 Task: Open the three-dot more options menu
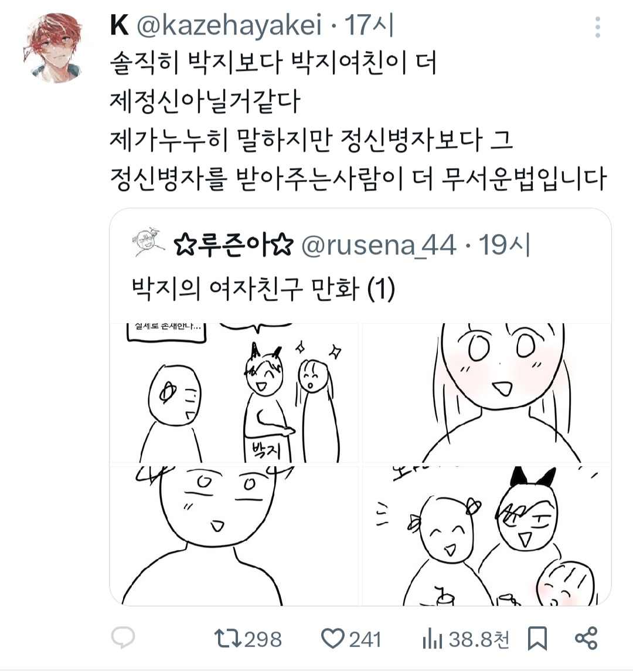[x=597, y=28]
